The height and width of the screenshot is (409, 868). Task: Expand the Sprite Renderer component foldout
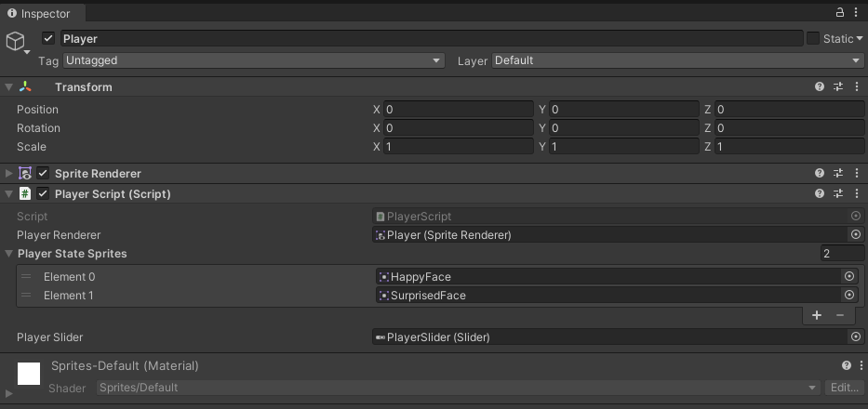(x=8, y=173)
